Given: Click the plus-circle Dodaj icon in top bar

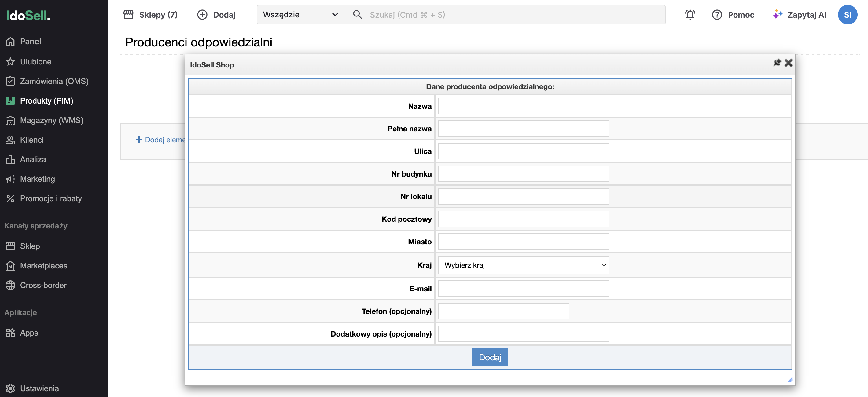Looking at the screenshot, I should tap(202, 14).
